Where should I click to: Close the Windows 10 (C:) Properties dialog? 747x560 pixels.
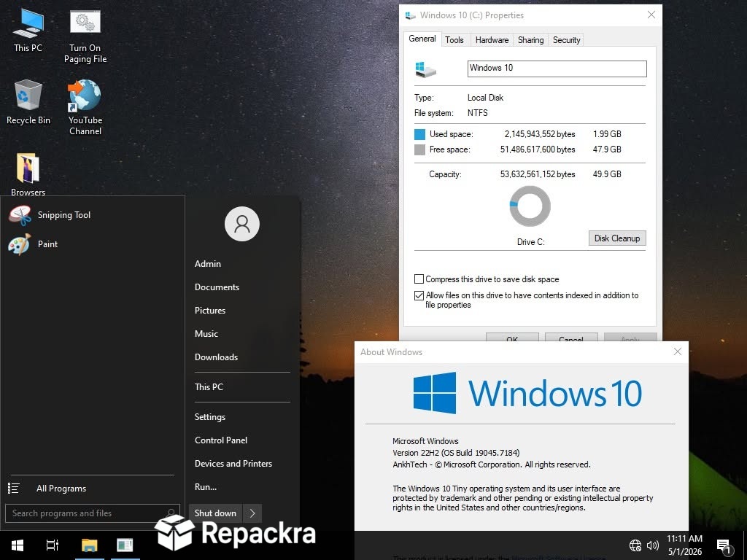click(651, 15)
